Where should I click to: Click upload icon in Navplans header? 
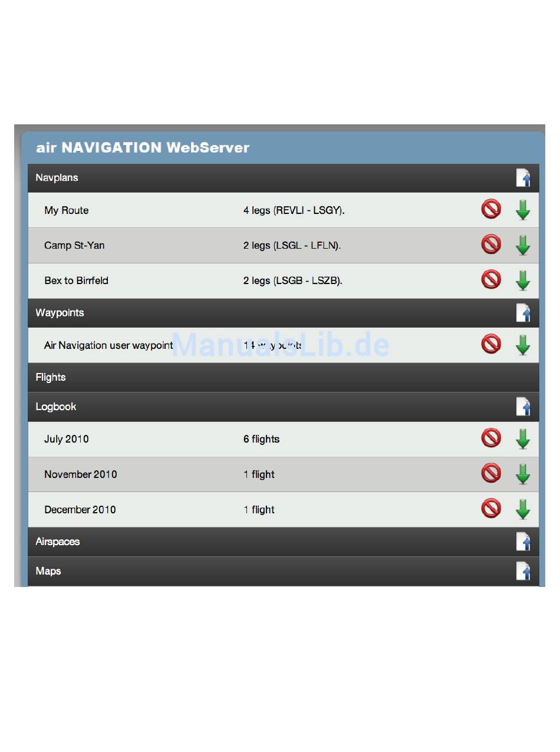(x=523, y=178)
